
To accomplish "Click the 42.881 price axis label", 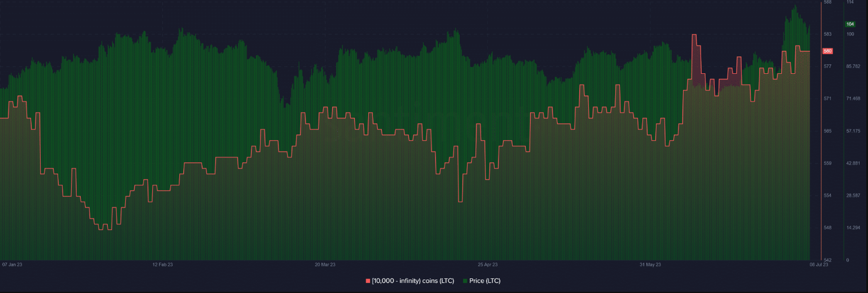I will 852,163.
